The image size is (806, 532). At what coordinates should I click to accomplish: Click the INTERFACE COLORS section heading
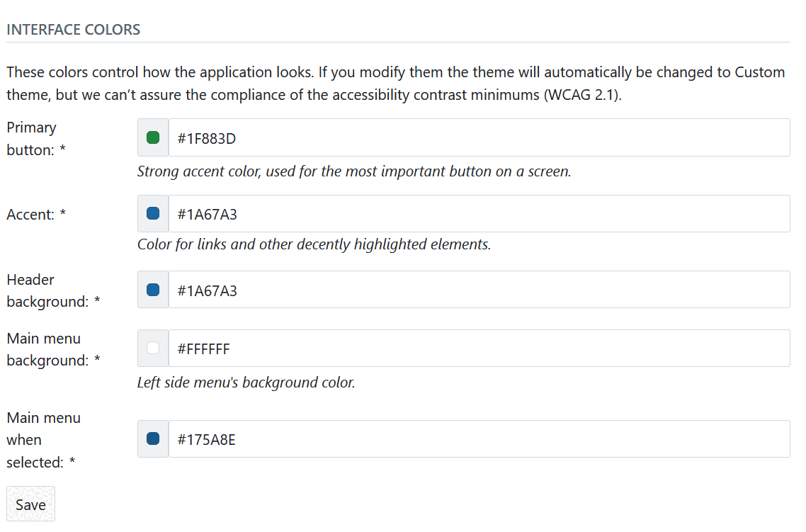point(73,29)
